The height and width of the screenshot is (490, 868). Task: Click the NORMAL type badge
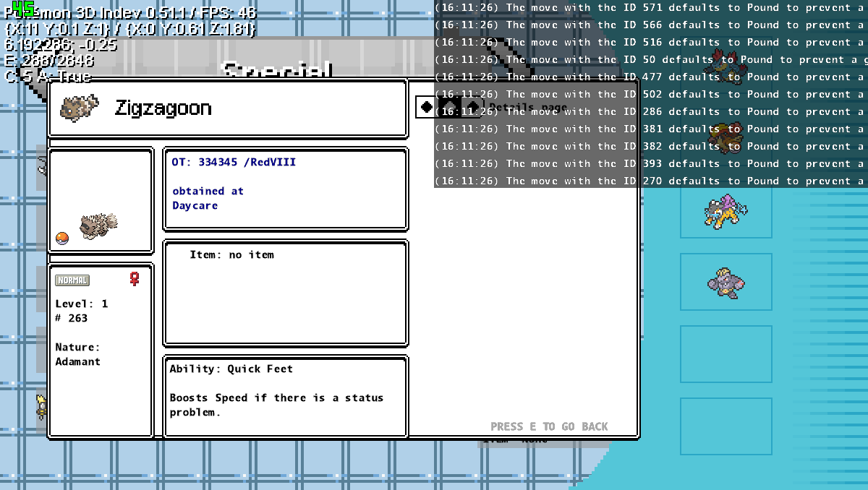click(72, 280)
